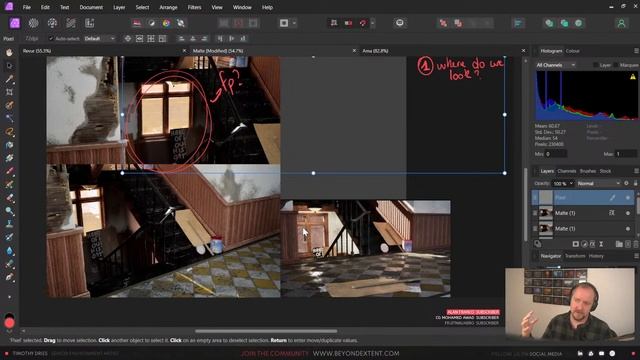Screen dimensions: 640x360
Task: Switch to the Export Persona
Action: tap(89, 23)
